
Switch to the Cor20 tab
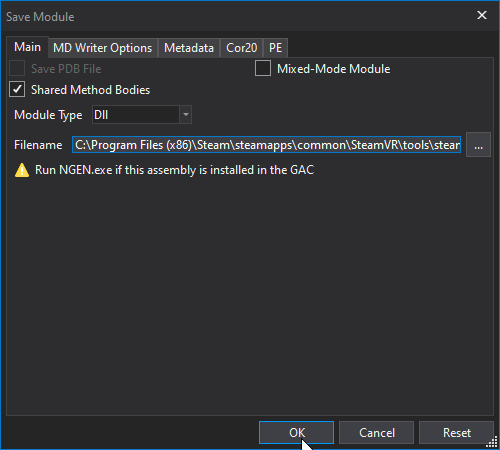242,48
